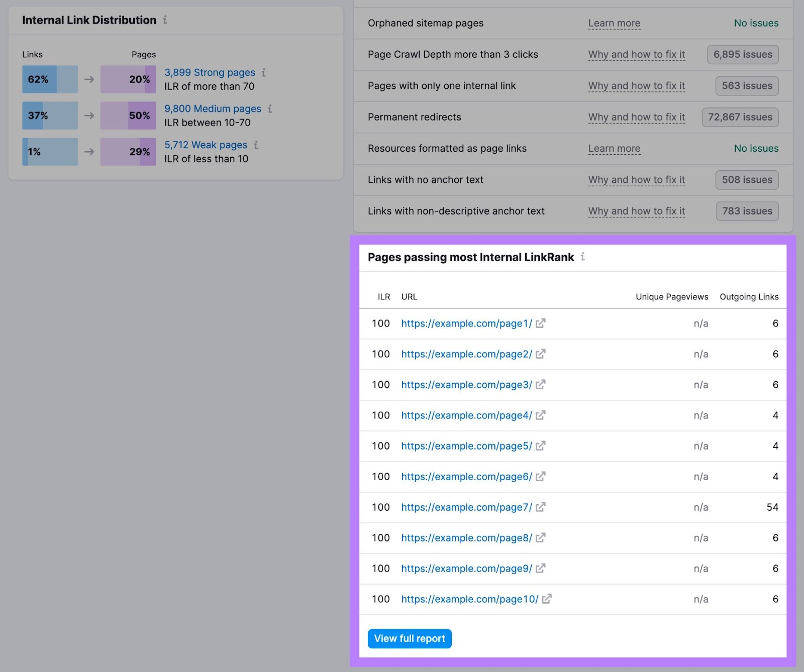Click the 783 issues for non-descriptive anchor text
Screen dimensions: 804x672
[x=747, y=211]
